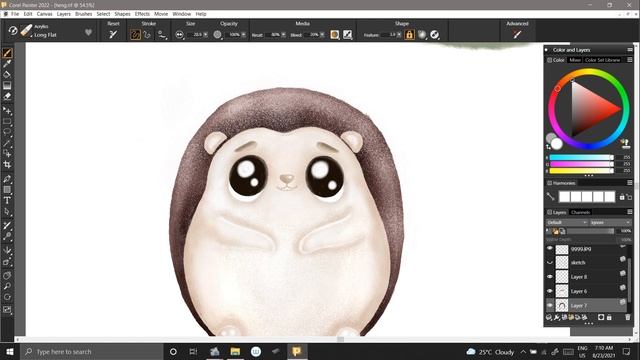Select the Lasso tool
This screenshot has height=360, width=640.
point(7,132)
